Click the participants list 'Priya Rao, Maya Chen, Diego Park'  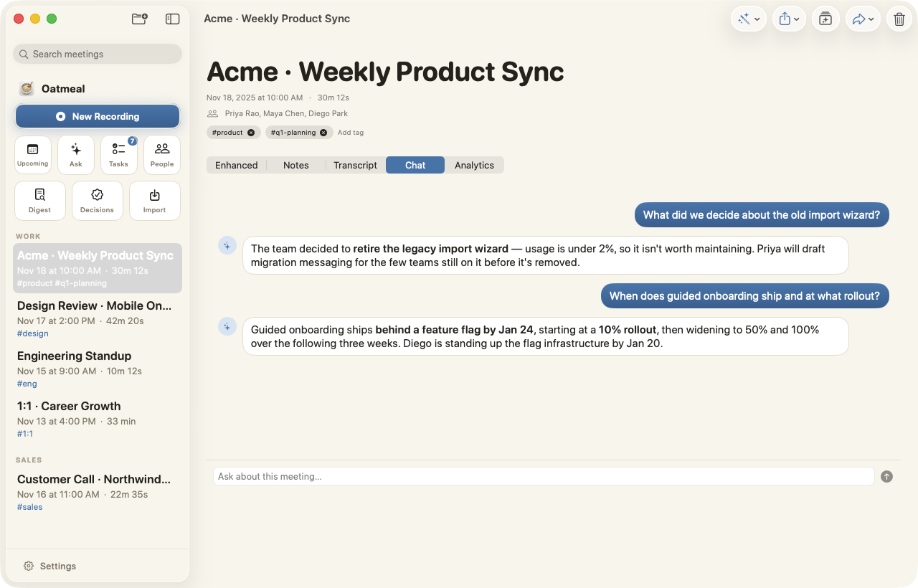point(286,113)
